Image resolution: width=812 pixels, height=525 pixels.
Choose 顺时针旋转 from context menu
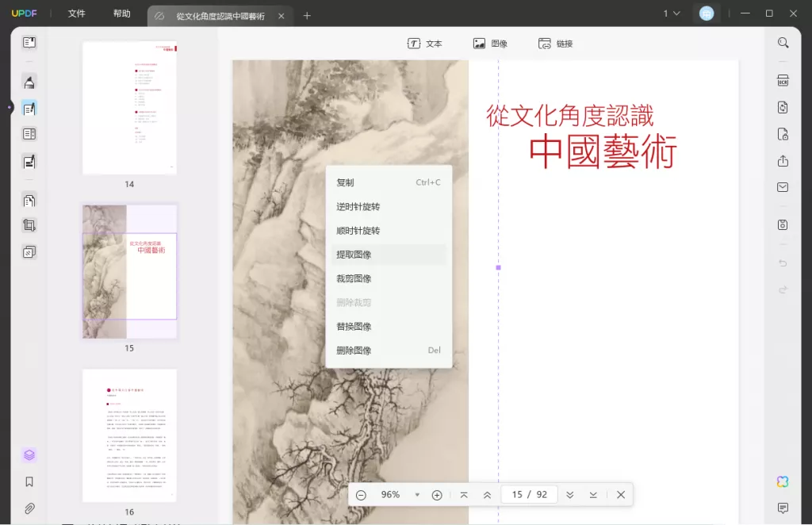[x=389, y=231]
